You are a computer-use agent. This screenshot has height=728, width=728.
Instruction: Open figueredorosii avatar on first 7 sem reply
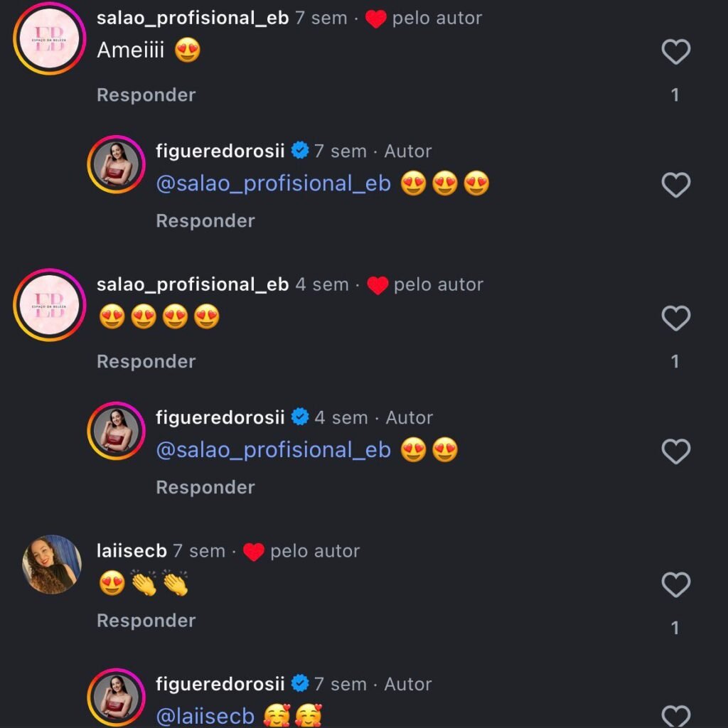(x=116, y=164)
